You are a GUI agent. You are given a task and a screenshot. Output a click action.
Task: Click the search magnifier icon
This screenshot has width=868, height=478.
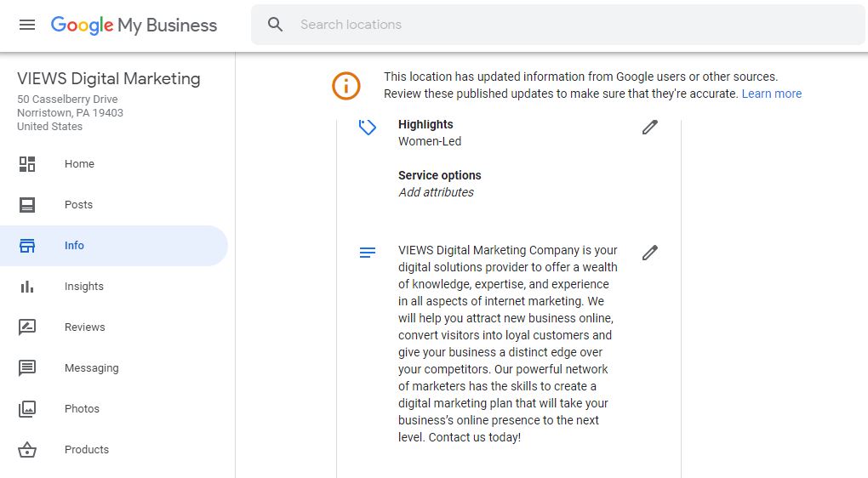point(275,25)
